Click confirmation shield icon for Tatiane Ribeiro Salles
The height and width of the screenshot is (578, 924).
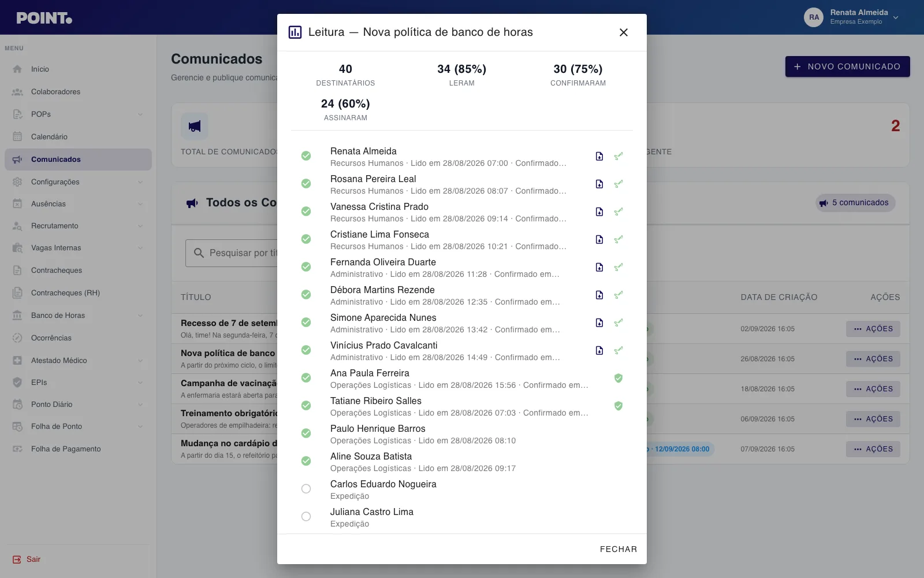pyautogui.click(x=619, y=406)
